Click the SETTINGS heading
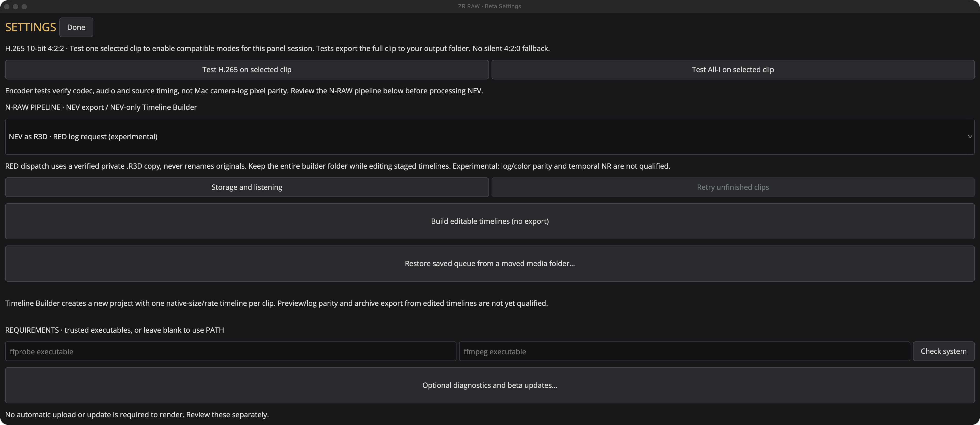This screenshot has height=425, width=980. point(30,27)
